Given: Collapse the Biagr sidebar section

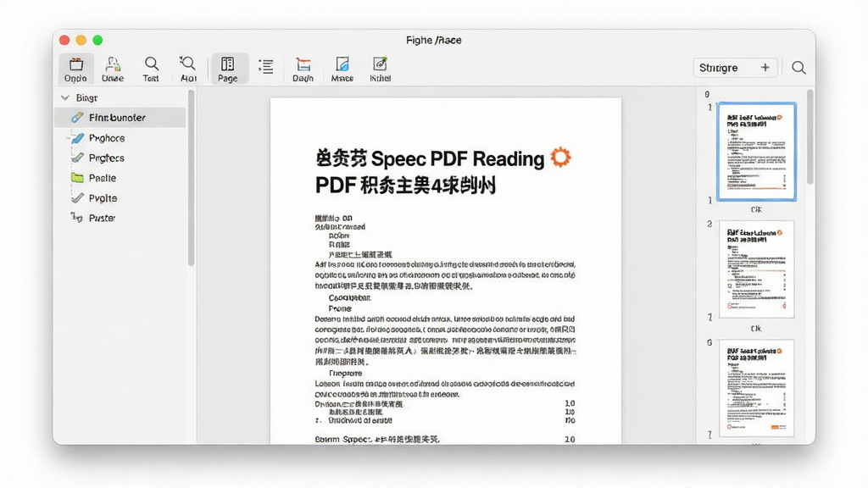Looking at the screenshot, I should (x=64, y=98).
